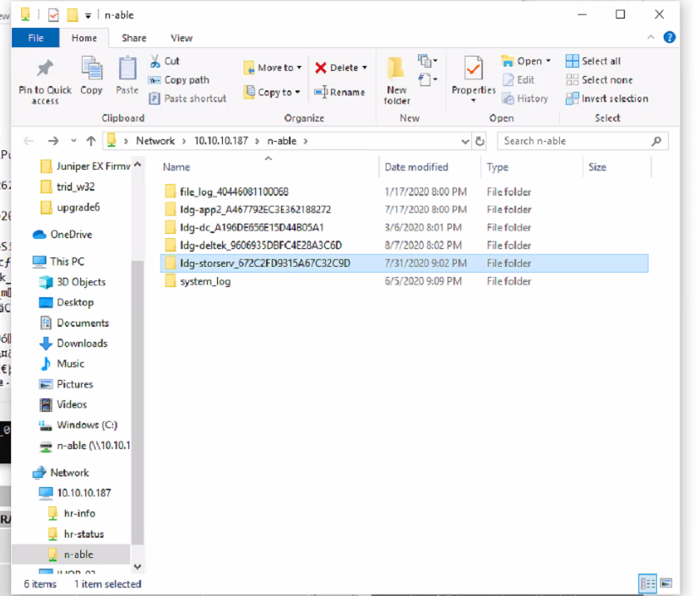The image size is (700, 596).
Task: Sort by Size column header
Action: pyautogui.click(x=597, y=167)
